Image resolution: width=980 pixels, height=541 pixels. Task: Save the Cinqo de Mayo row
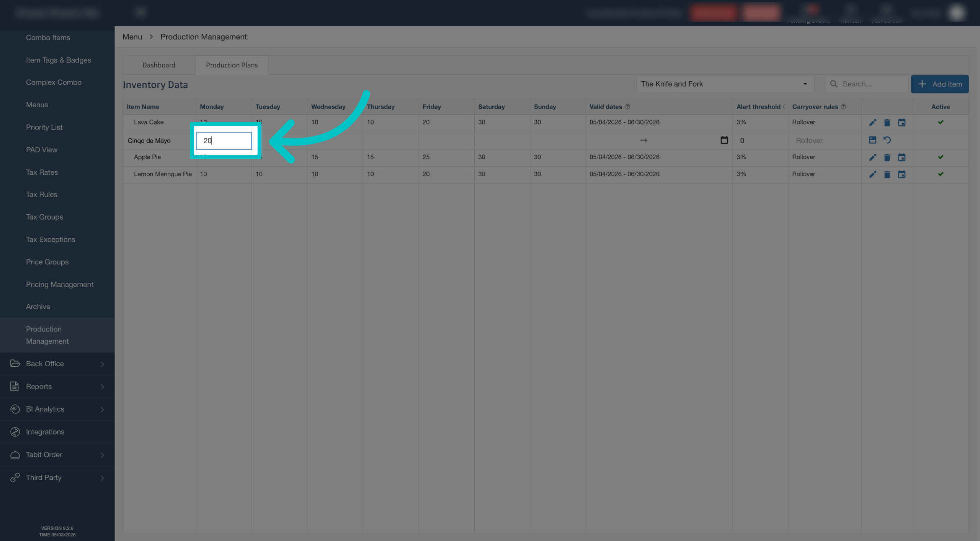tap(872, 140)
